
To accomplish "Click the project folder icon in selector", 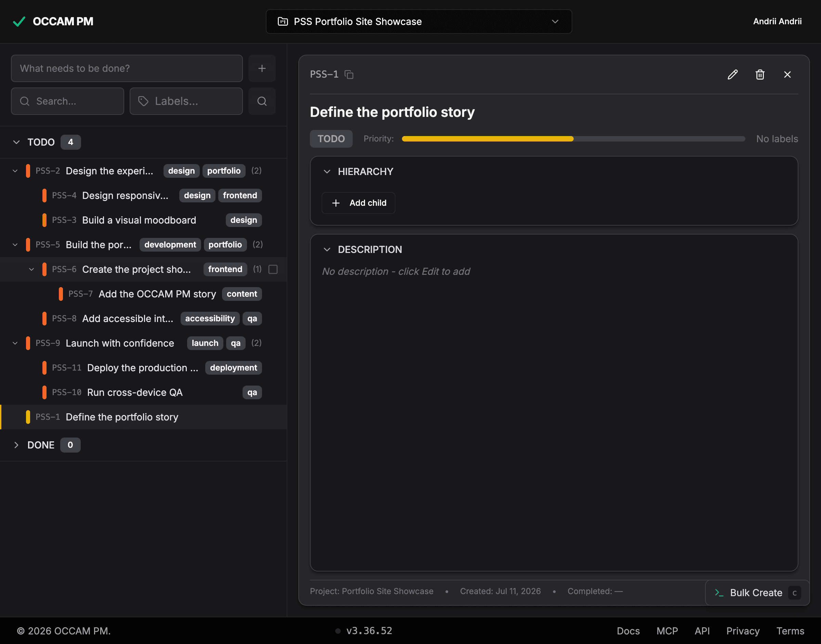I will click(x=283, y=22).
